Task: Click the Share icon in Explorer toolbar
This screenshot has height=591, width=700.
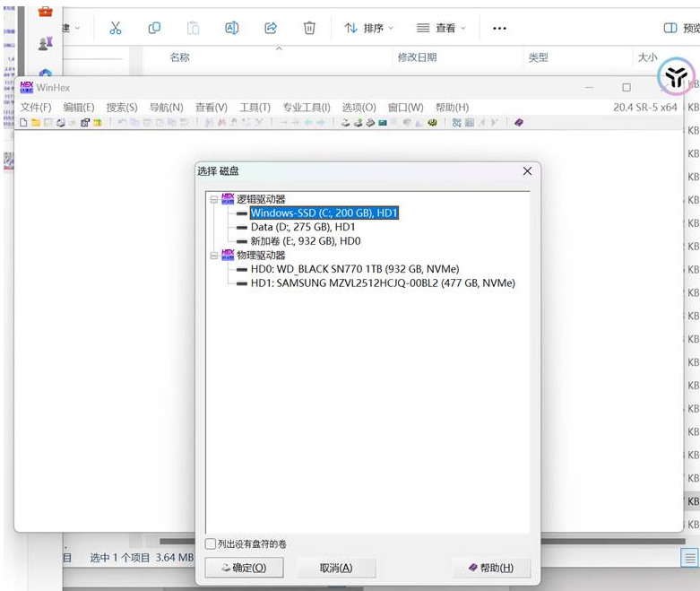Action: [271, 28]
